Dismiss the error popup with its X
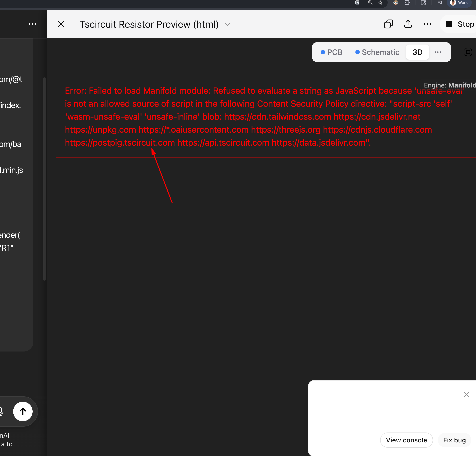The width and height of the screenshot is (476, 456). (466, 395)
